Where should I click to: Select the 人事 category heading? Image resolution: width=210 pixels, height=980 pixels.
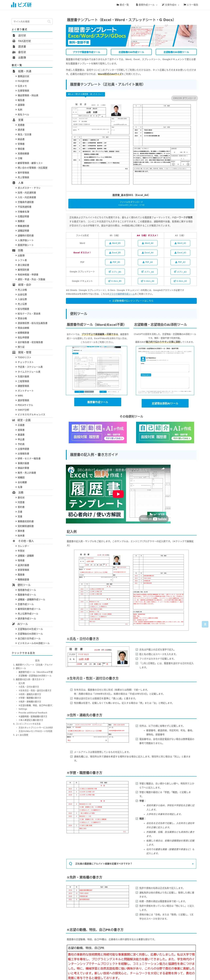coord(21,183)
